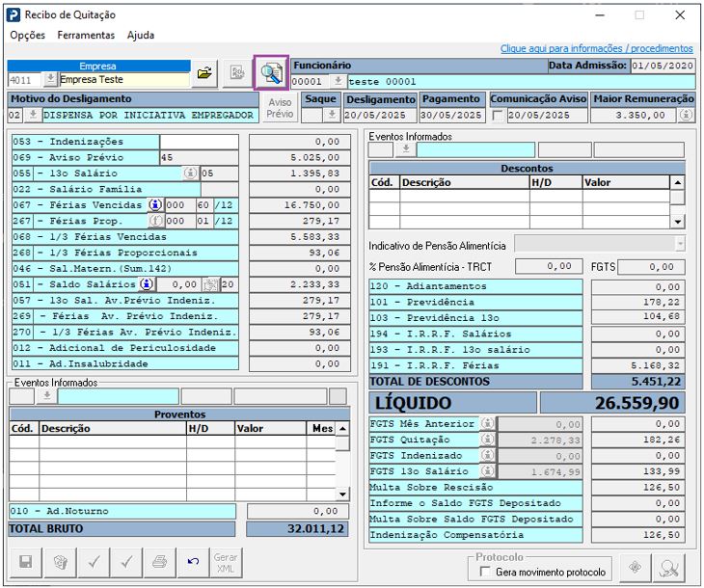Click the TOTAL BRUTO value 32.011,12
The image size is (704, 588).
(297, 529)
